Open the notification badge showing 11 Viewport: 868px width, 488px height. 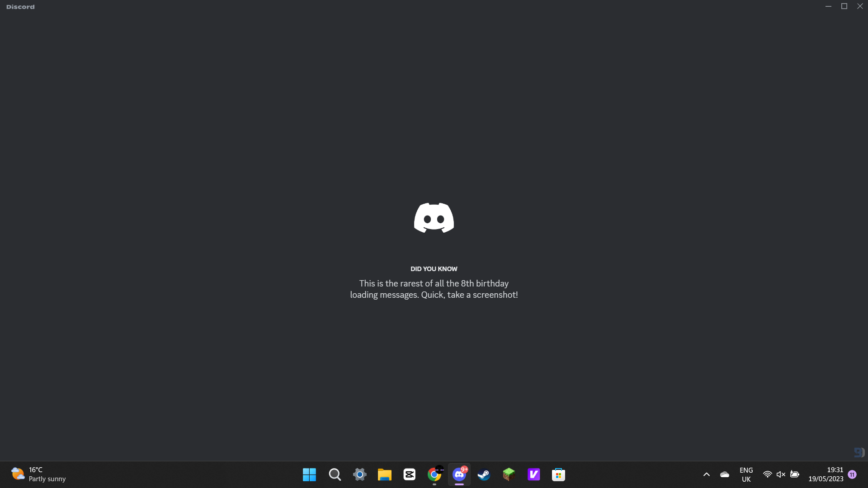pyautogui.click(x=852, y=474)
